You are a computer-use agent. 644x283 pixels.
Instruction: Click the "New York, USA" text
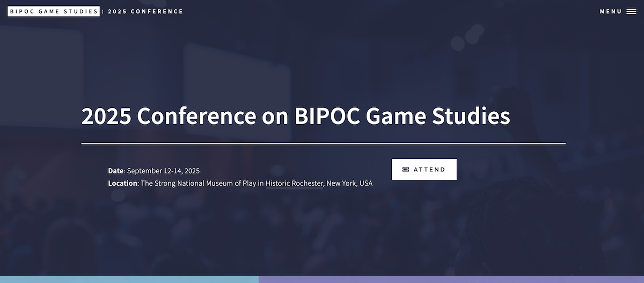point(349,184)
